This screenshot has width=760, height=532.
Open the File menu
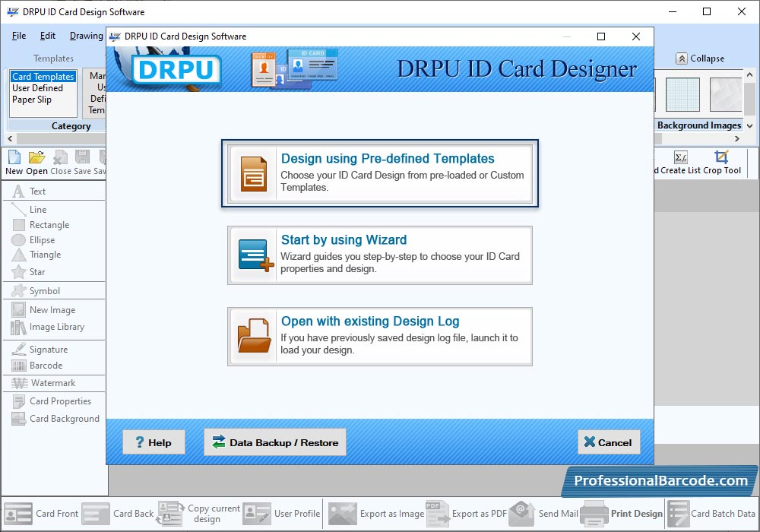[x=19, y=36]
